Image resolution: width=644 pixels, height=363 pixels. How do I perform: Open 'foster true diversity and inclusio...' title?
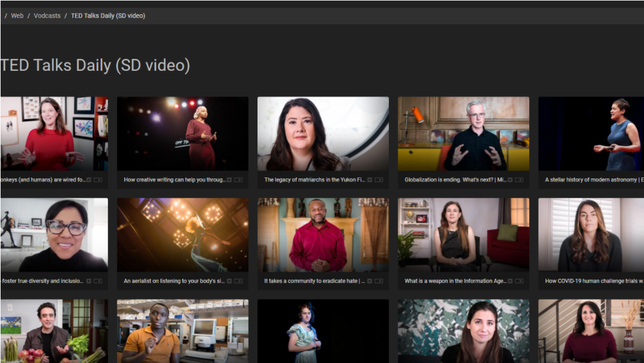[42, 281]
